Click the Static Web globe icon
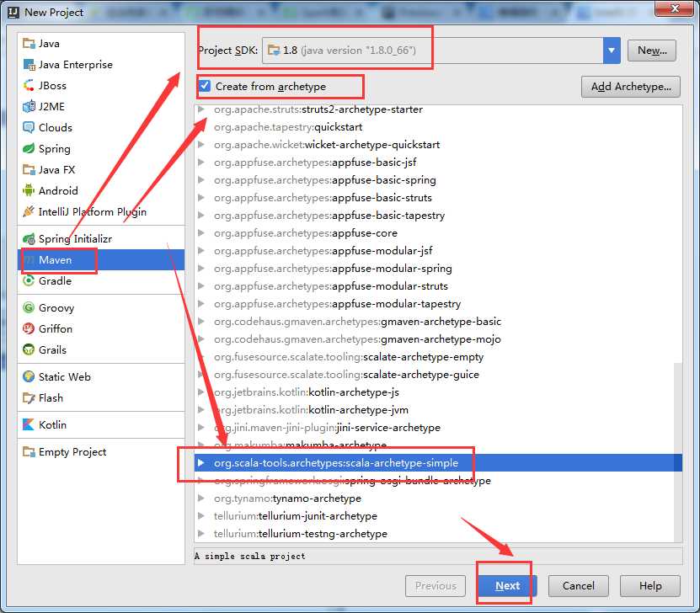The width and height of the screenshot is (700, 613). tap(29, 377)
